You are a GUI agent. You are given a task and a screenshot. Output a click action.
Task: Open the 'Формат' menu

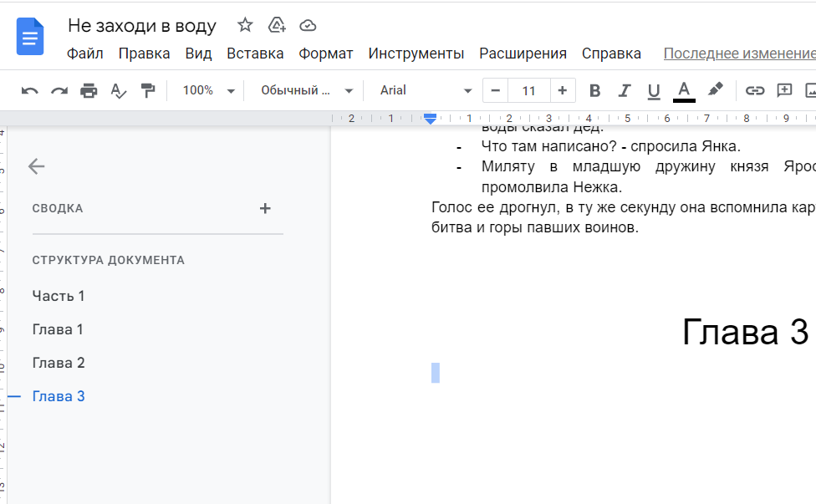pos(326,53)
